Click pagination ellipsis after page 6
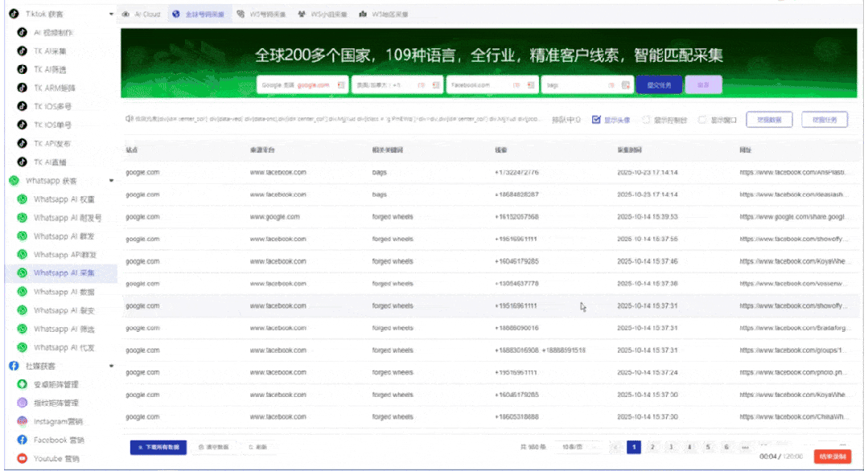 (x=745, y=447)
